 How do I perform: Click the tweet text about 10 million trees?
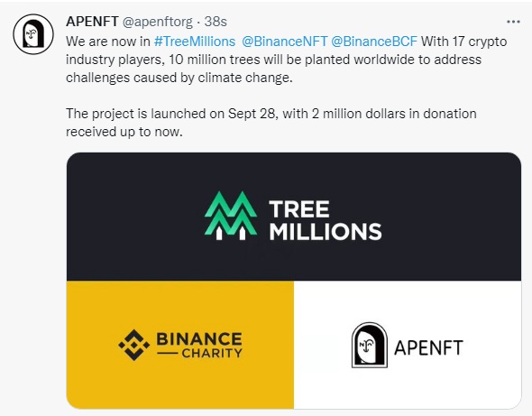pyautogui.click(x=273, y=60)
